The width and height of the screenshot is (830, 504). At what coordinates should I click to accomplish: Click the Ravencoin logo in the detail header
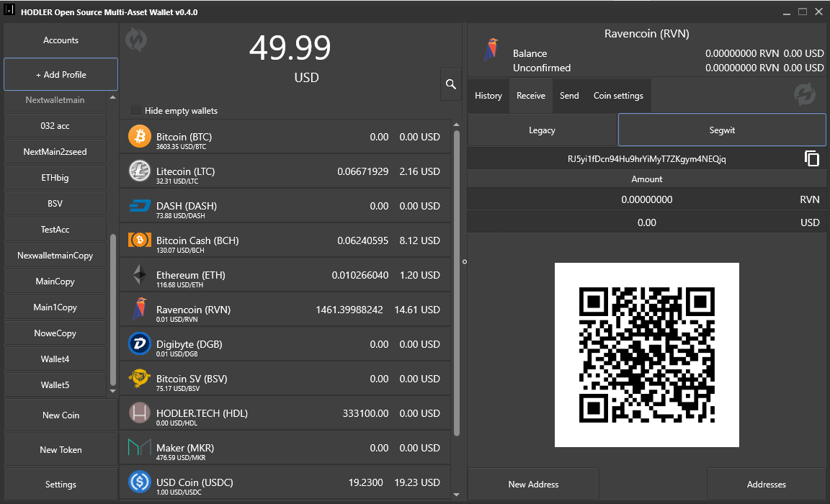click(492, 50)
